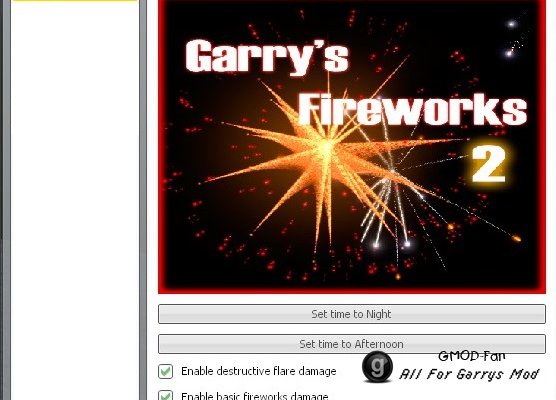Screen dimensions: 556x400
Task: Click the Garry's Fireworks 2 banner image
Action: coord(352,146)
